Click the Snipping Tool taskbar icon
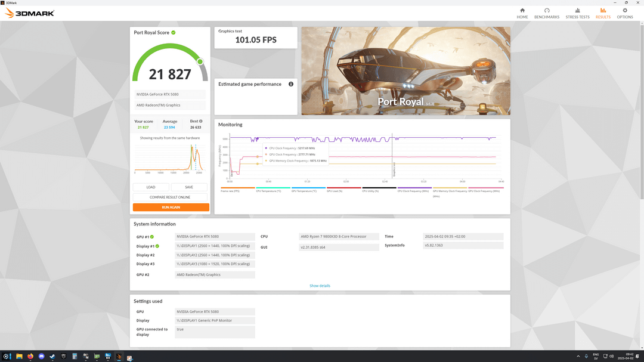Screen dimensions: 644x362 click(x=129, y=357)
